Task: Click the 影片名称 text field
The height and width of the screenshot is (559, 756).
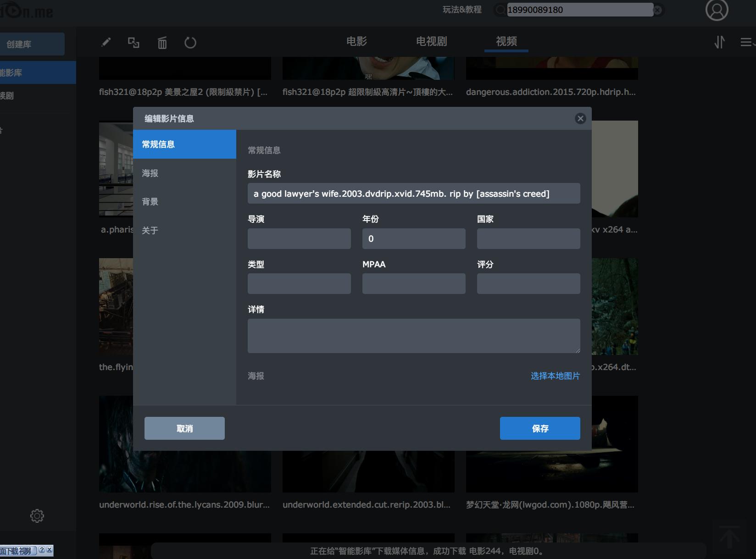Action: [x=413, y=194]
